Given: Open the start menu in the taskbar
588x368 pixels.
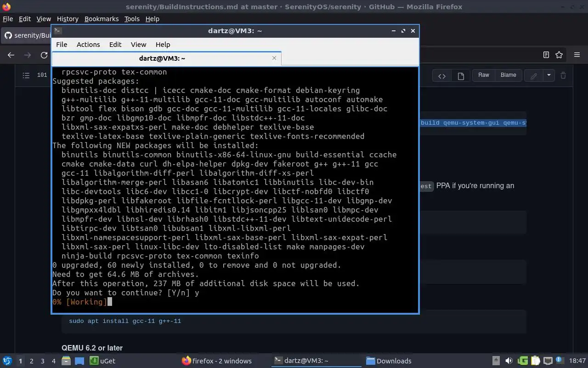Looking at the screenshot, I should 7,361.
